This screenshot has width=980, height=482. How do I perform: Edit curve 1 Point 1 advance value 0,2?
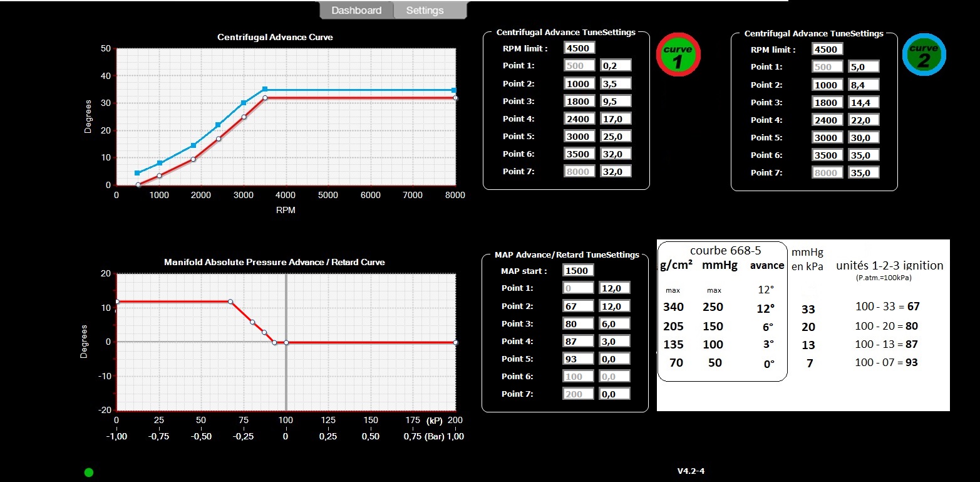click(616, 66)
